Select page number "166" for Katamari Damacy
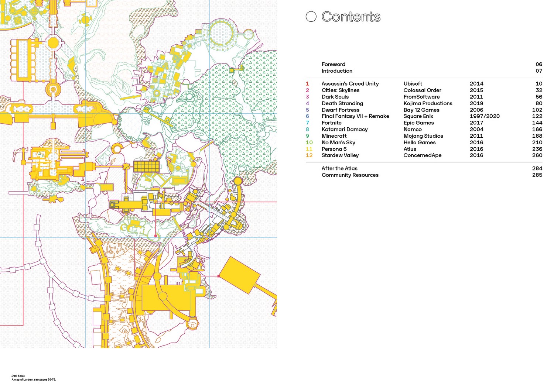Screen dimensions: 554x392 [537, 130]
